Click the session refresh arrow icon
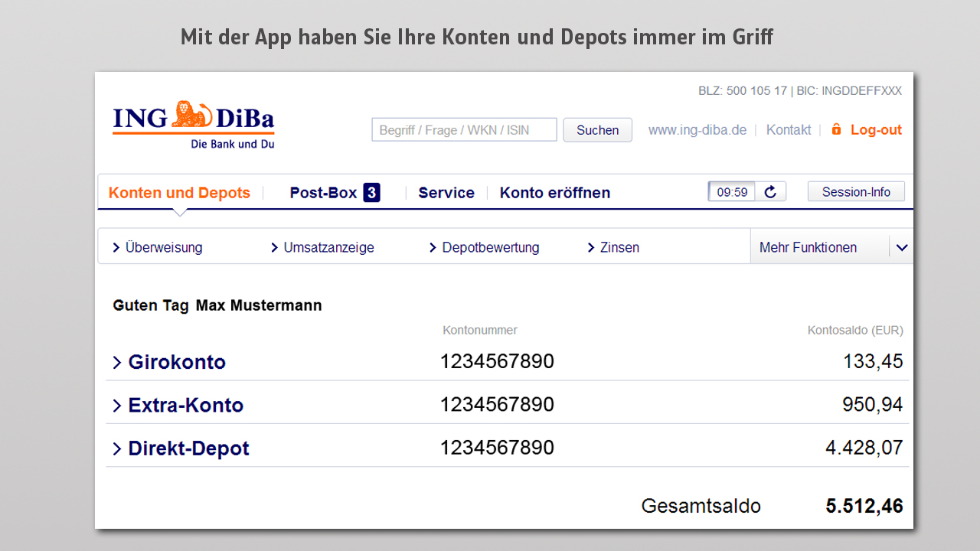 click(770, 192)
